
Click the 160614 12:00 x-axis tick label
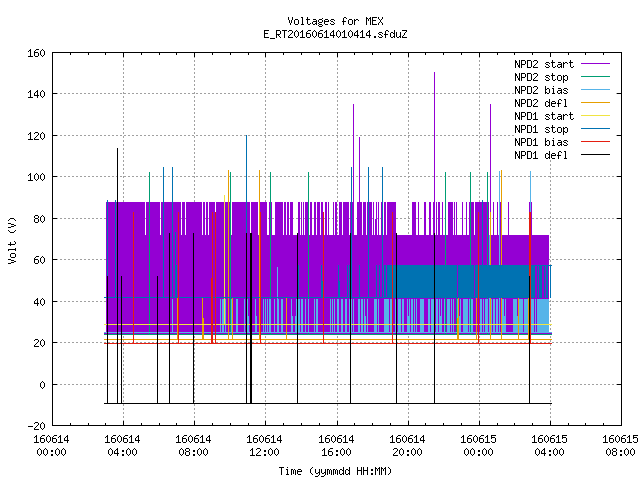(x=264, y=446)
